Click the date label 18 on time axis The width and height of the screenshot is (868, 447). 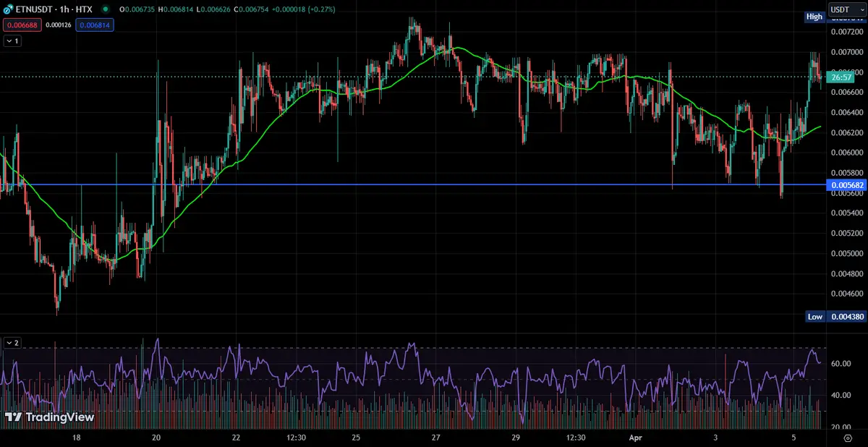pyautogui.click(x=77, y=438)
